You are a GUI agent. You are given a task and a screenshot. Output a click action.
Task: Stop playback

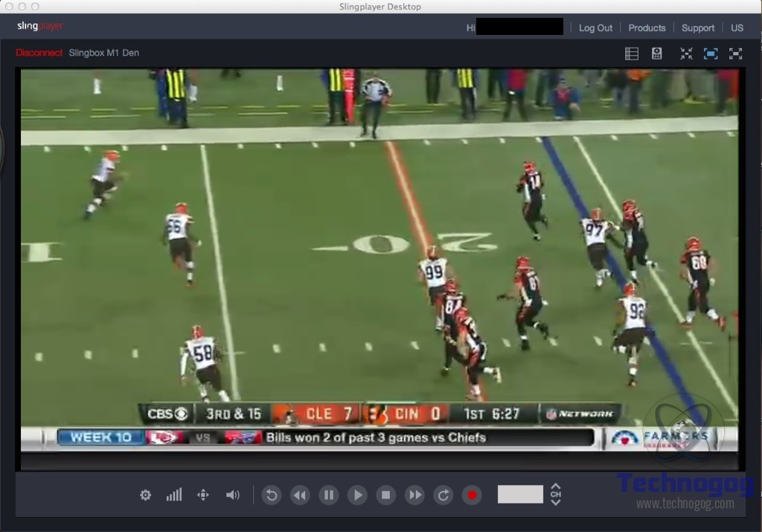pos(386,495)
